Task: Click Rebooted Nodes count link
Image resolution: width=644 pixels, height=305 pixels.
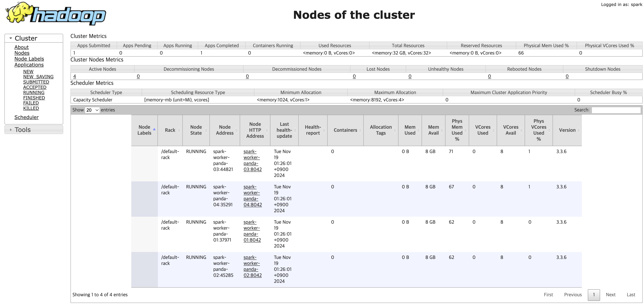Action: point(490,76)
